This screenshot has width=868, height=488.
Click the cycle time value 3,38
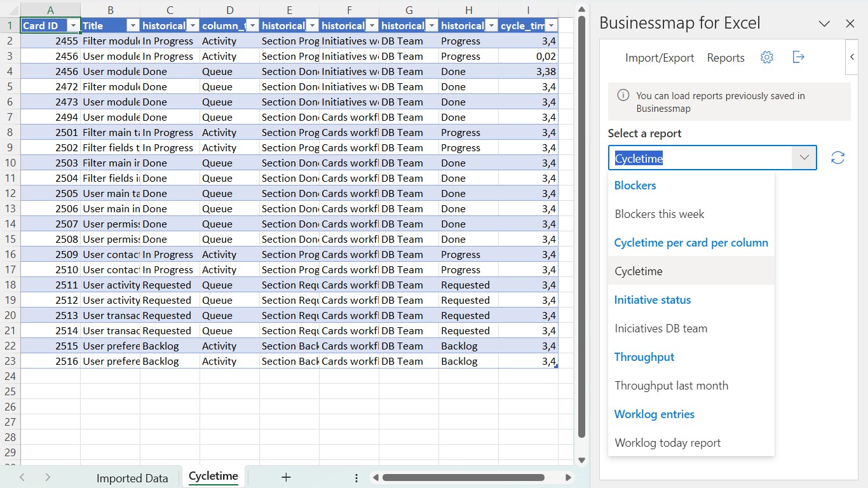pyautogui.click(x=528, y=71)
